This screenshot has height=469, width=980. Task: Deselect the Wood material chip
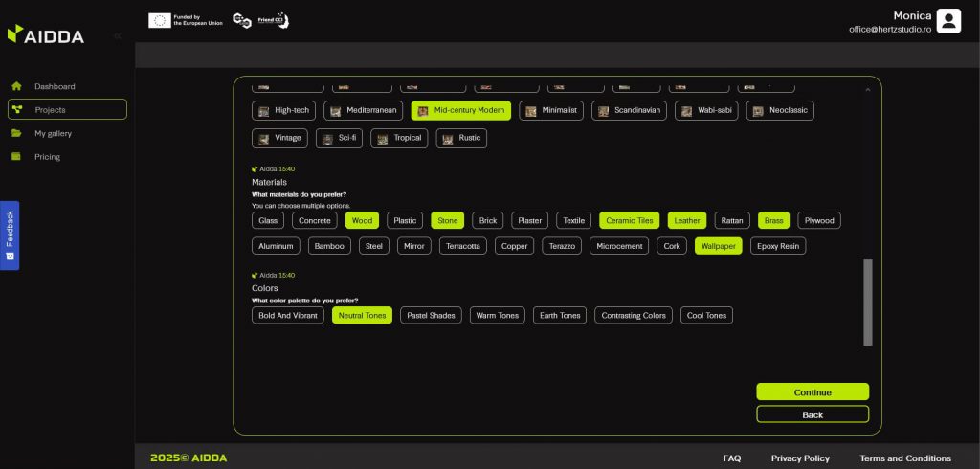point(362,220)
